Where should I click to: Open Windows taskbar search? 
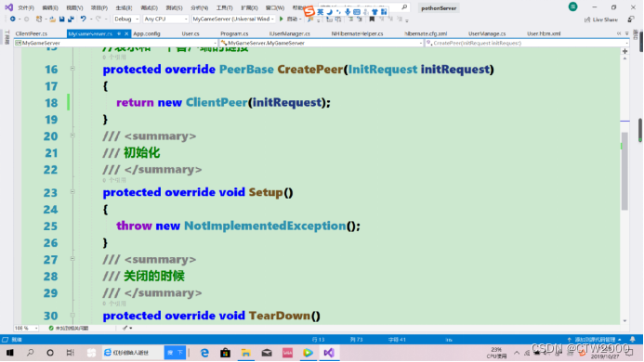[x=30, y=353]
